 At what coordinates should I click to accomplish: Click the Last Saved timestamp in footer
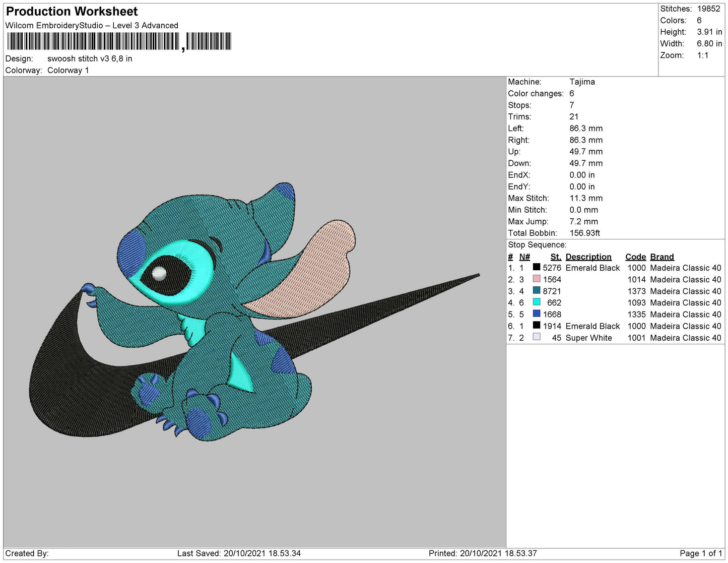coord(239,553)
